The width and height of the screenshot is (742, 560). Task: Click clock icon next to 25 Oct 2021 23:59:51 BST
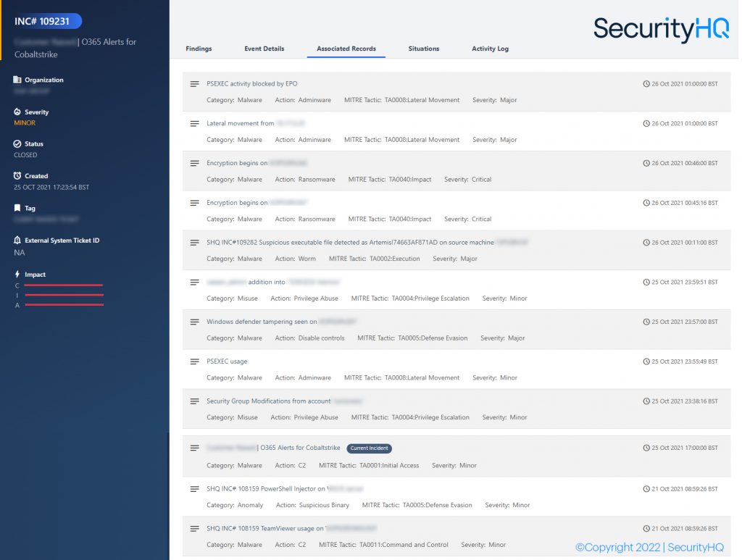646,283
